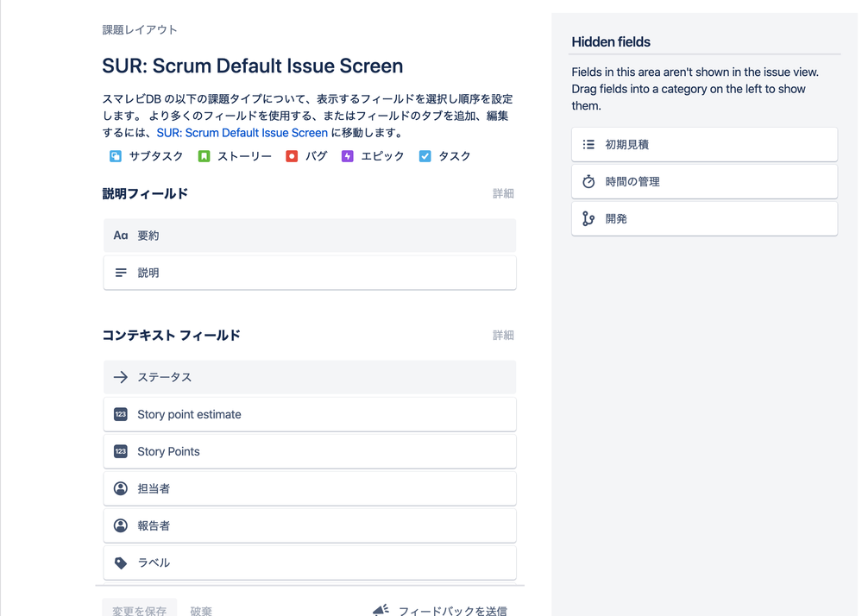Viewport: 862px width, 616px height.
Task: Click the arrow icon beside ステータス
Action: pos(121,377)
